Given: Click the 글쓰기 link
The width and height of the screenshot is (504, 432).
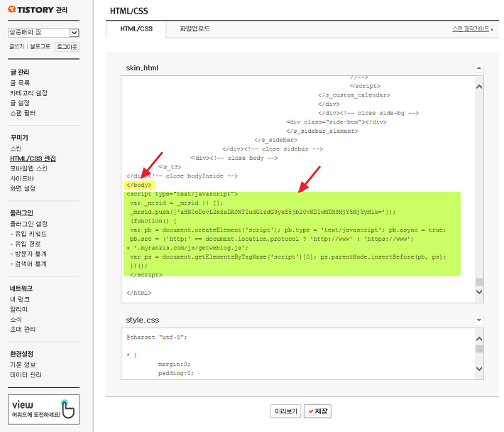Looking at the screenshot, I should [x=16, y=47].
